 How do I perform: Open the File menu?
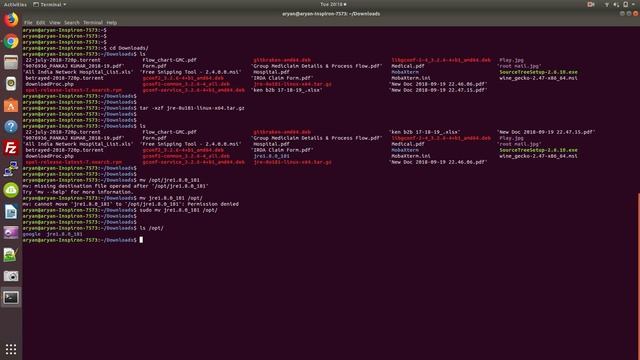click(x=28, y=23)
